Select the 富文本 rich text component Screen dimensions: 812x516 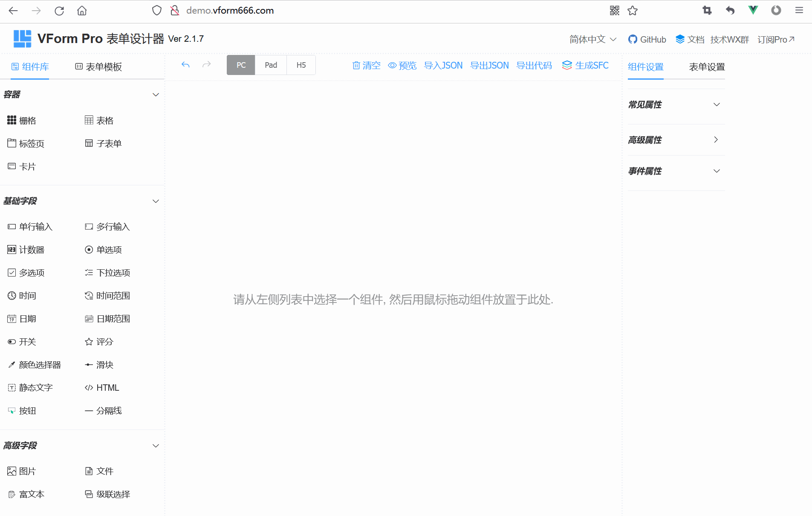click(31, 494)
